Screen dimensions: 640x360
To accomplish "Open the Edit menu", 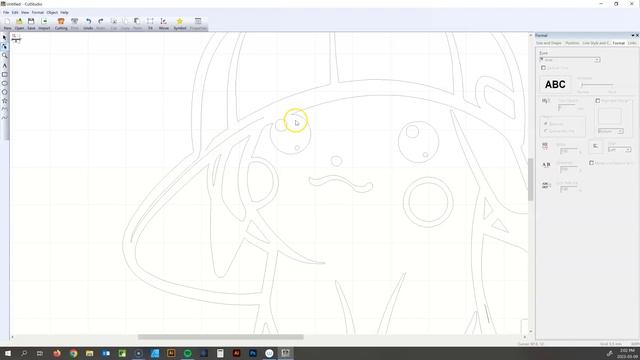I will [15, 12].
